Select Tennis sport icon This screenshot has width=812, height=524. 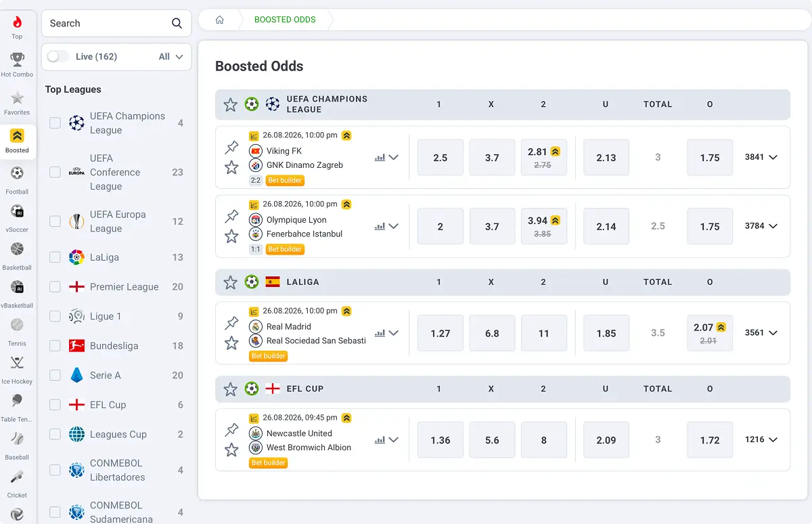[x=17, y=325]
